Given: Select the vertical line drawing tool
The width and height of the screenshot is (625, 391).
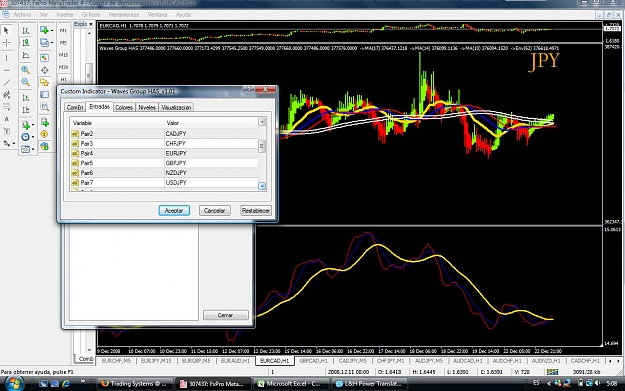Looking at the screenshot, I should point(6,58).
